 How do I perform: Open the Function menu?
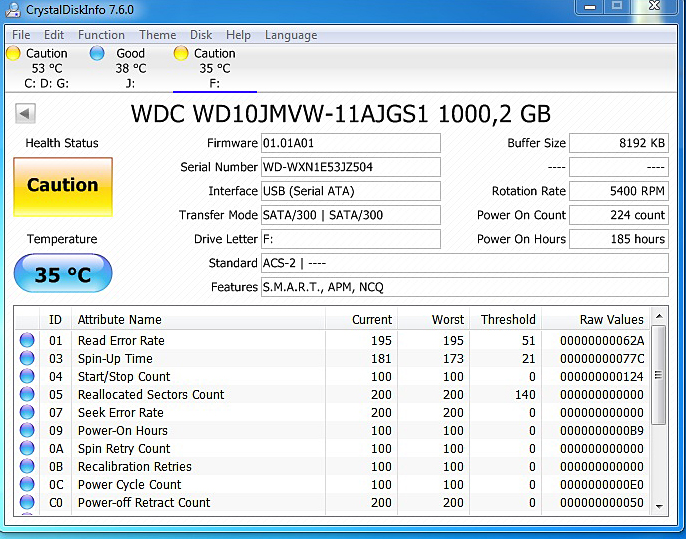[x=101, y=35]
